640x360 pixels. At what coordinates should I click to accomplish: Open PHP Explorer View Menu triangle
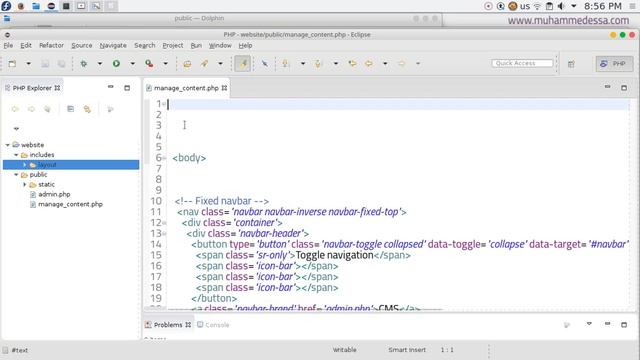point(16,129)
